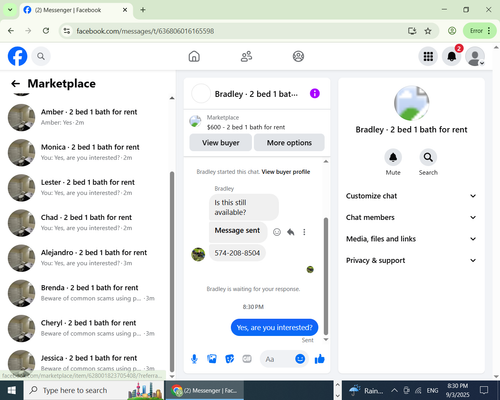Expand Media, files and links section
The image size is (500, 400).
coord(411,239)
